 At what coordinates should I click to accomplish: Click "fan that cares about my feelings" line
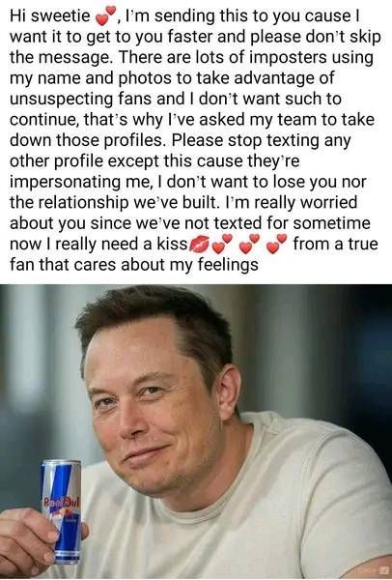click(x=134, y=265)
